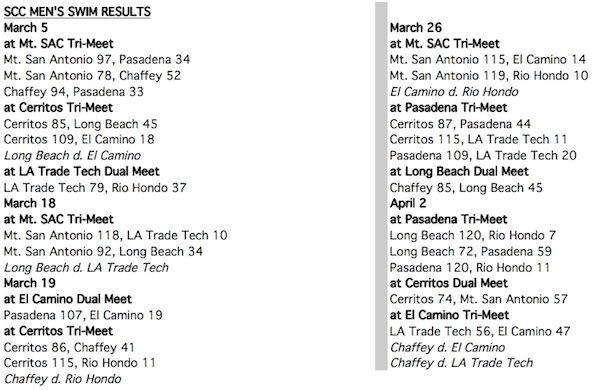
Task: Click the at Long Beach Dual Meet heading
Action: pyautogui.click(x=459, y=171)
